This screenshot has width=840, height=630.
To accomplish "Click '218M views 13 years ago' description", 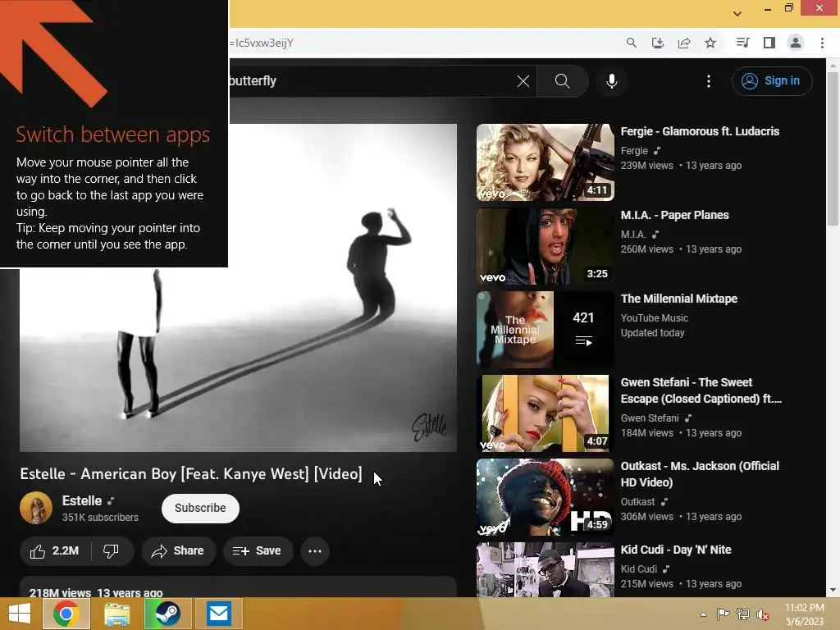I will 96,592.
